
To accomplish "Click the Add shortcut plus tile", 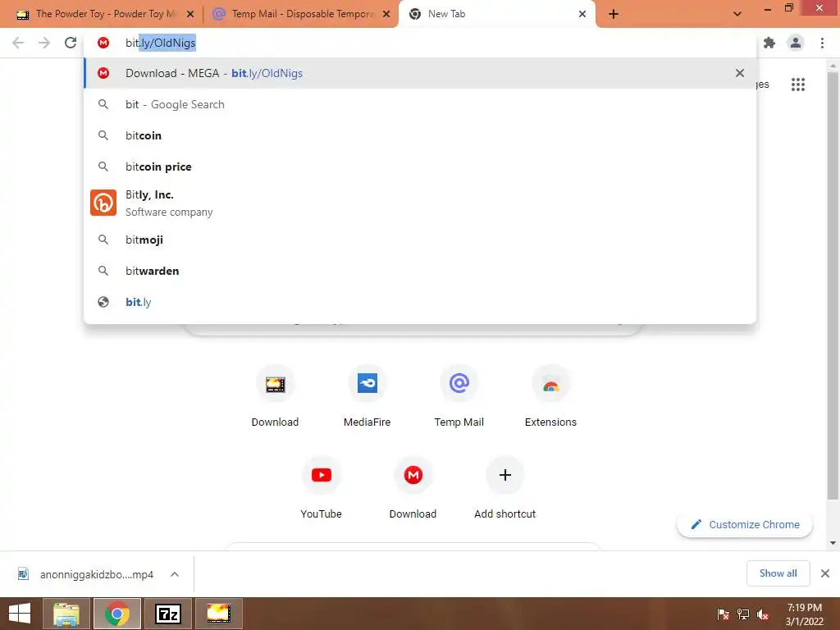I will [505, 489].
